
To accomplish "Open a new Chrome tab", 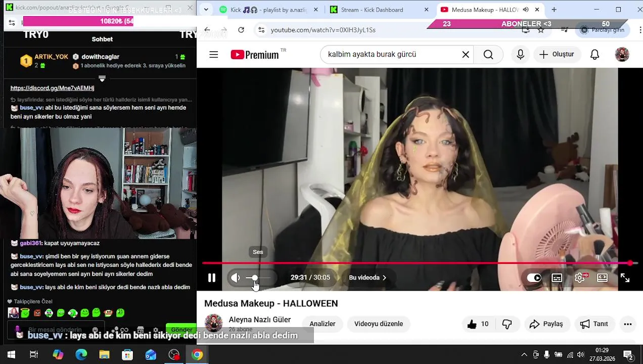I will 554,10.
